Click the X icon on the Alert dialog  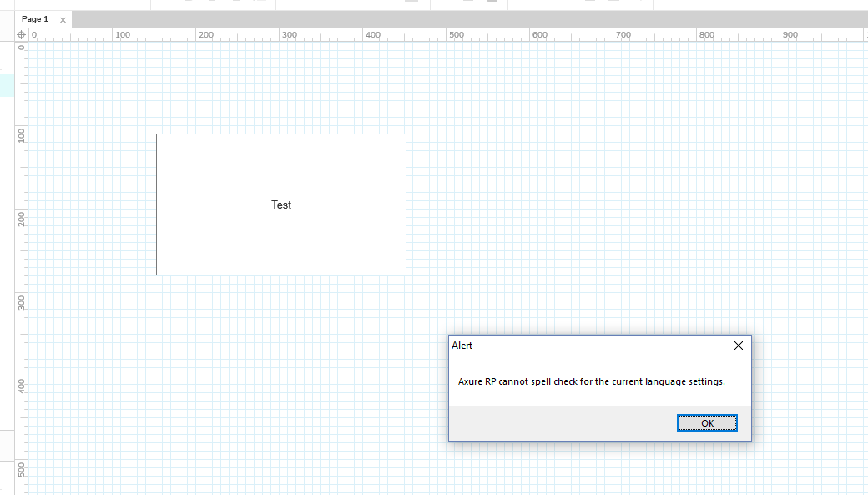pos(738,346)
